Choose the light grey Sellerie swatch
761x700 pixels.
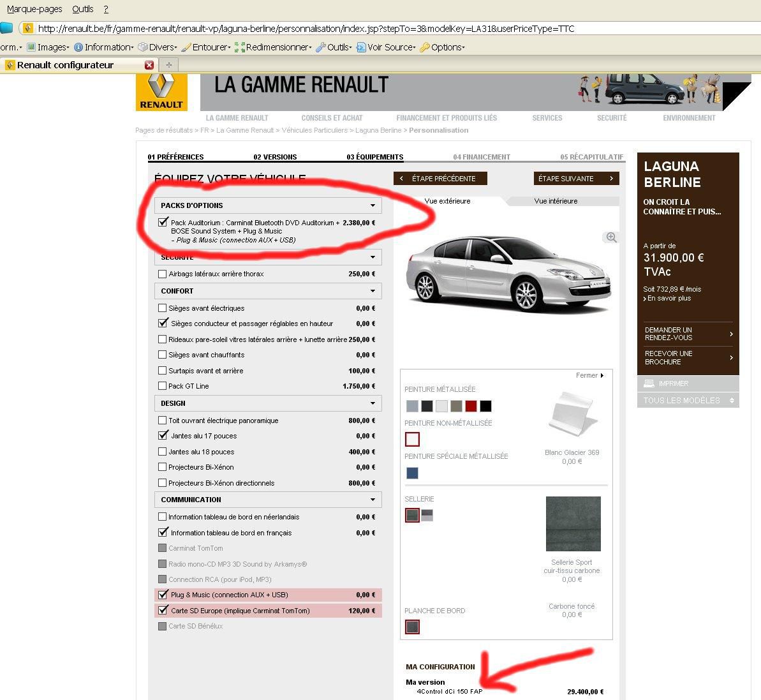coord(427,515)
